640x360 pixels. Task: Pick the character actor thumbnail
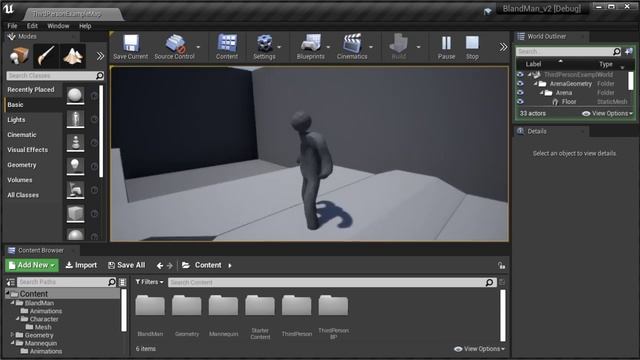(75, 119)
